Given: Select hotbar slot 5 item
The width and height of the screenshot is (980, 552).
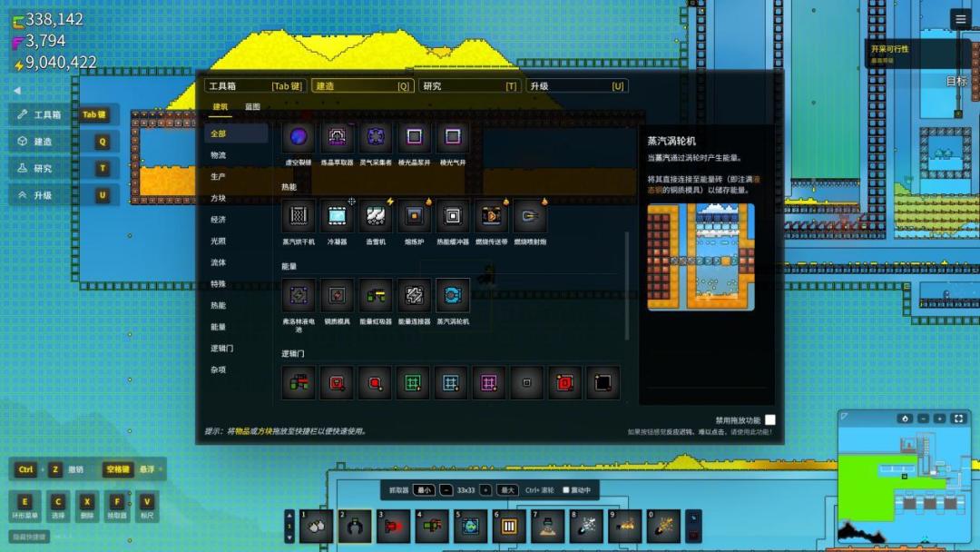Looking at the screenshot, I should (471, 527).
